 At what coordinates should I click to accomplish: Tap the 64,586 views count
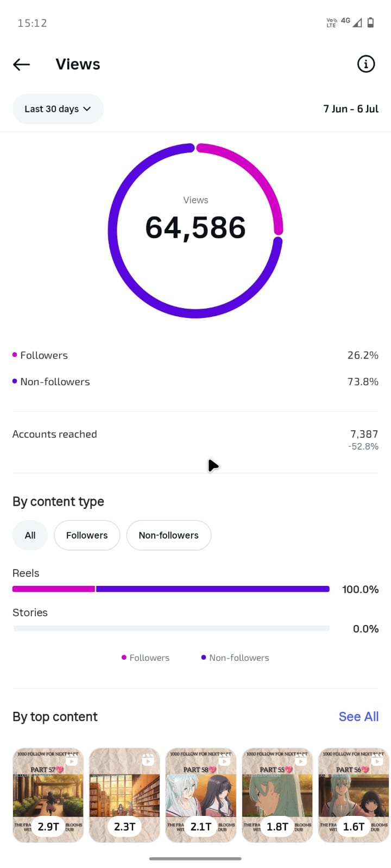[195, 227]
